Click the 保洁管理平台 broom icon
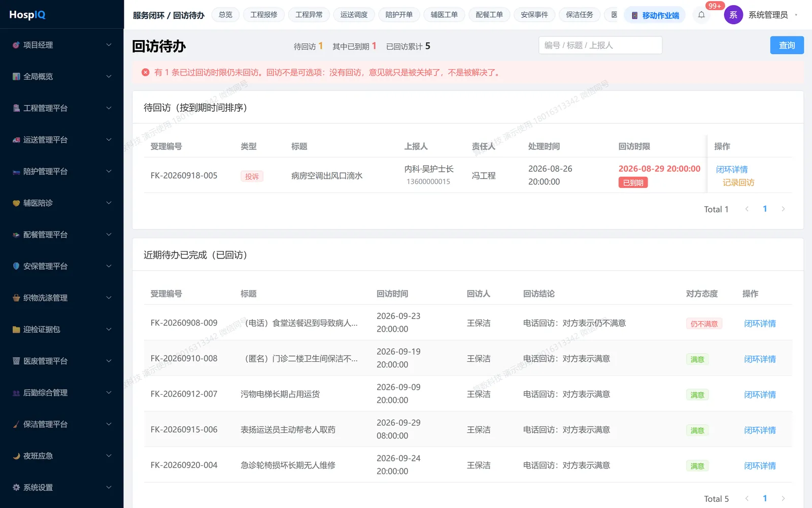The height and width of the screenshot is (508, 812). coord(16,424)
